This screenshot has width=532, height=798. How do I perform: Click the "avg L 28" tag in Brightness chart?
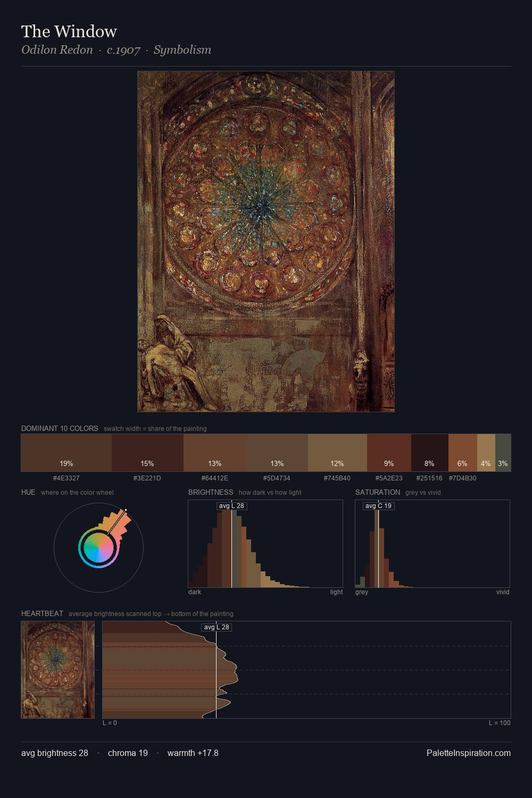[x=232, y=506]
